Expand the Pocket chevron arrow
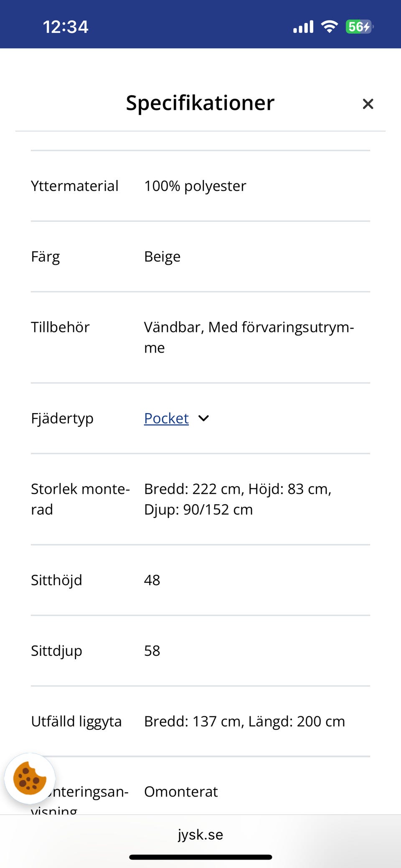401x868 pixels. (203, 418)
